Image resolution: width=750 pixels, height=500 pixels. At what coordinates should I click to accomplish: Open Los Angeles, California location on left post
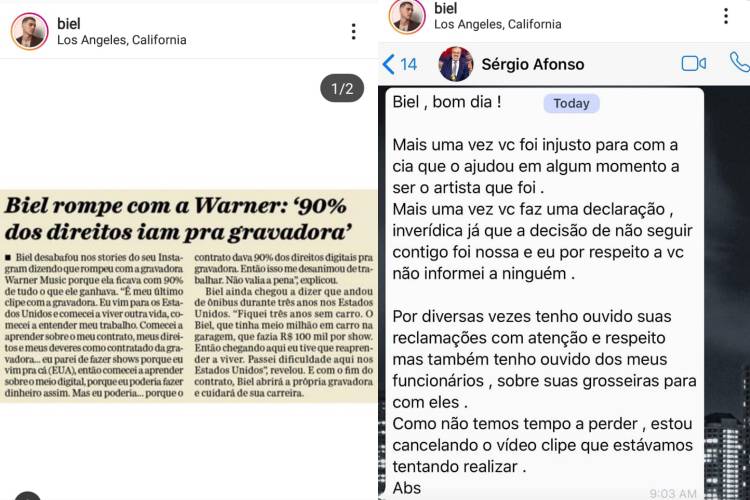coord(121,40)
